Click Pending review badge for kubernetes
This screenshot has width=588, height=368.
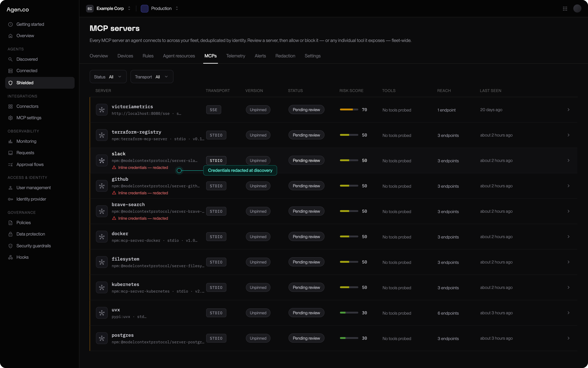coord(306,287)
